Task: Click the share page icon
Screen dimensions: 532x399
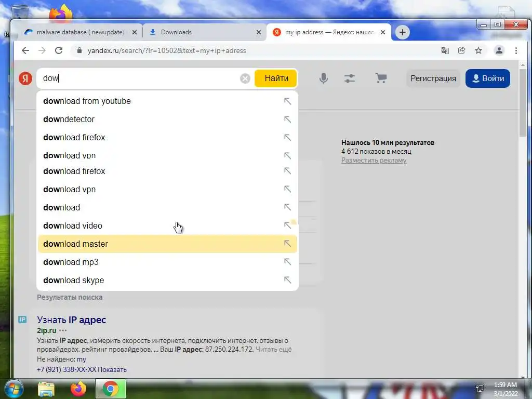Action: [x=461, y=50]
